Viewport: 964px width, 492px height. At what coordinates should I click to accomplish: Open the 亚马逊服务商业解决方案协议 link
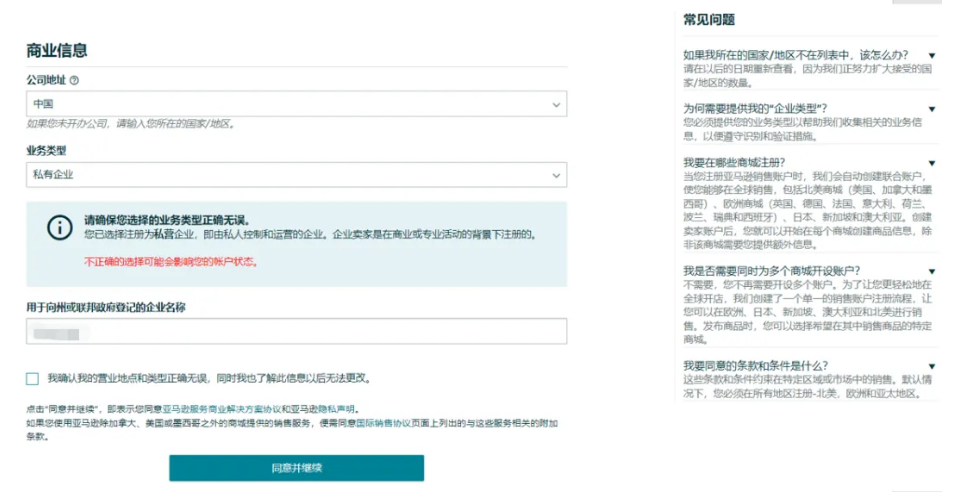pos(222,409)
